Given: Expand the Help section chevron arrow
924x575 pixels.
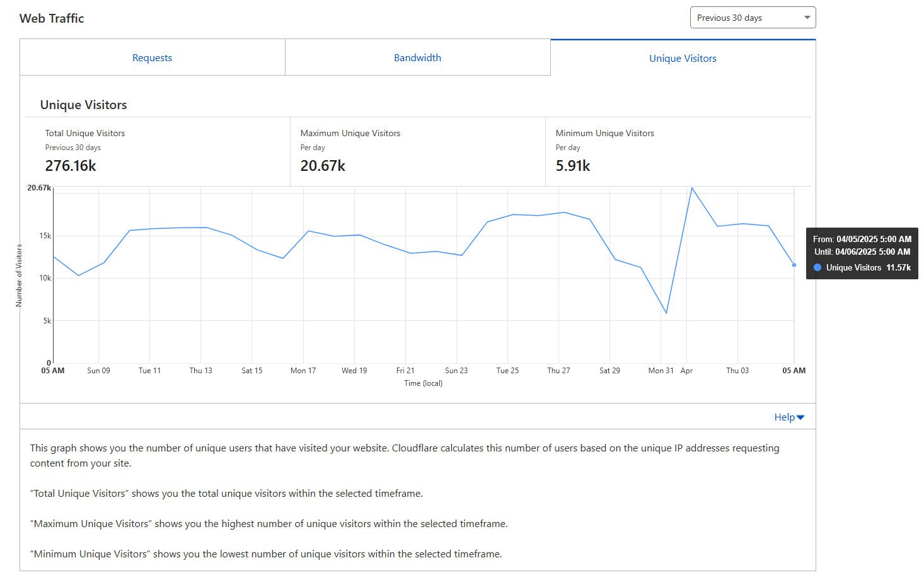Looking at the screenshot, I should 800,417.
